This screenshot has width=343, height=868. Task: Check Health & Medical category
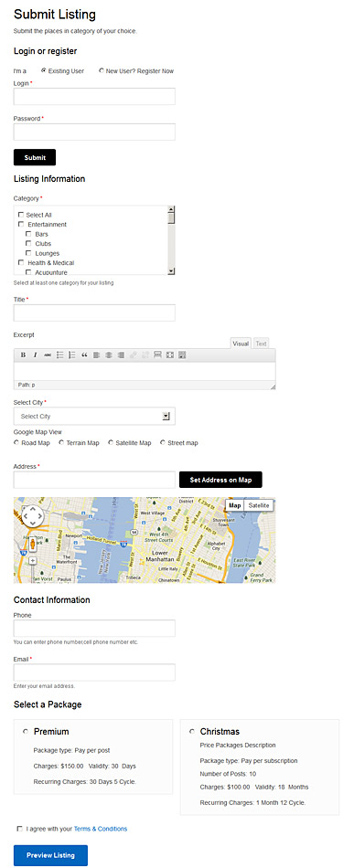click(x=21, y=262)
